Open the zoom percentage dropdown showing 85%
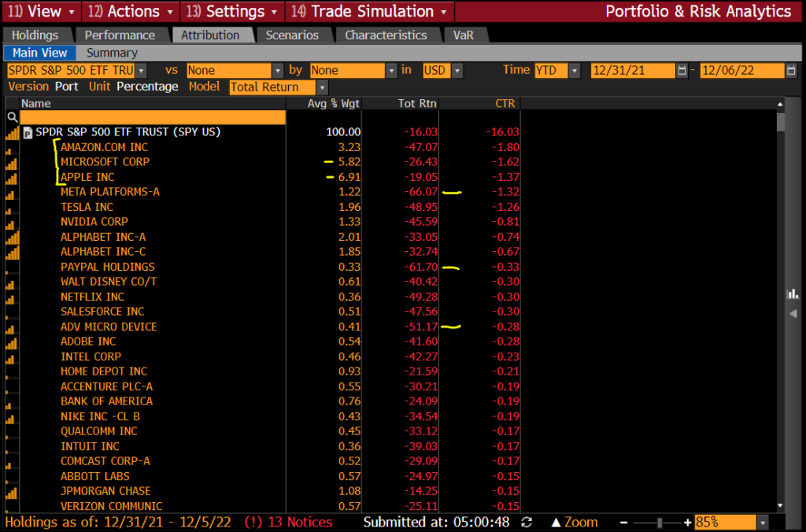This screenshot has height=532, width=806. coord(763,523)
